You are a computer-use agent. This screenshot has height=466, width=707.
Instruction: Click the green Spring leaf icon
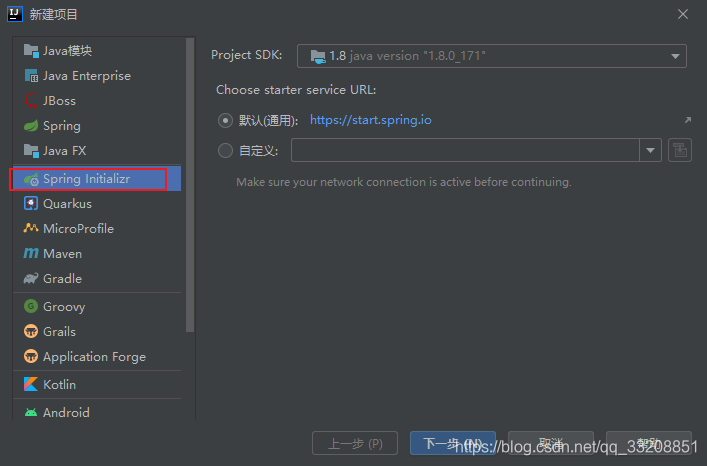click(31, 126)
